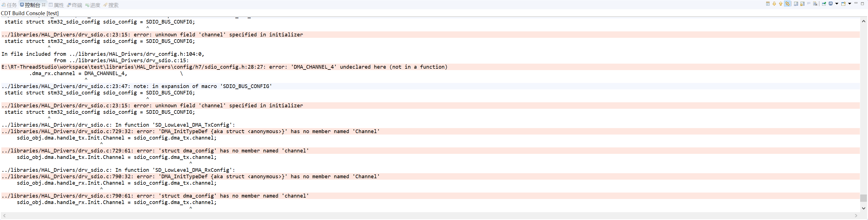The width and height of the screenshot is (868, 220).
Task: Click the open console icon
Action: tap(843, 4)
